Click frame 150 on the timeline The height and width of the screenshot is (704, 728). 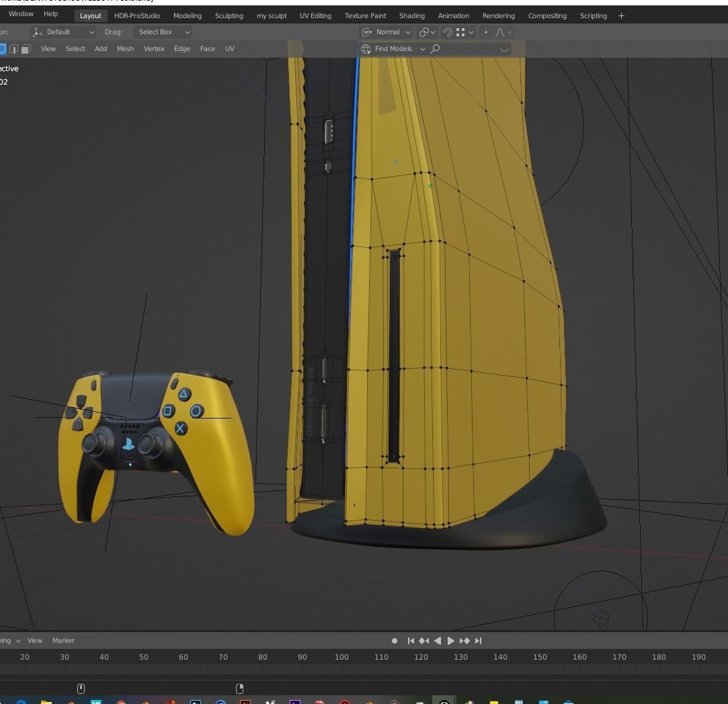(x=540, y=657)
